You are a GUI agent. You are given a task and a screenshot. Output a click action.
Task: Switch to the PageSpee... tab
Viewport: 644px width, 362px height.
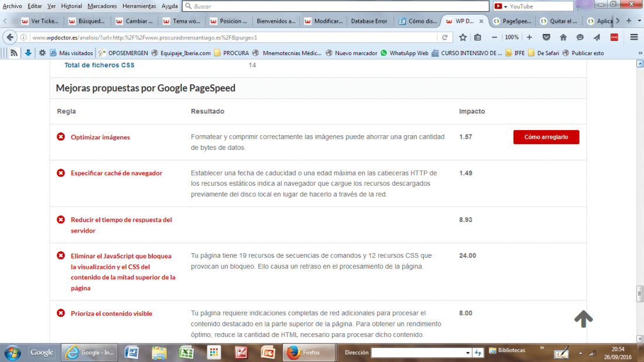click(x=513, y=21)
